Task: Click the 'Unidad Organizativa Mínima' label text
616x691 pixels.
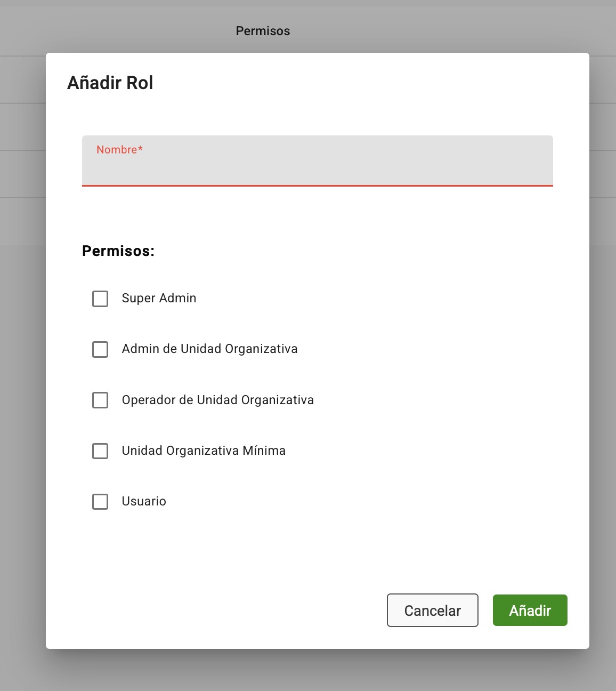Action: coord(204,451)
